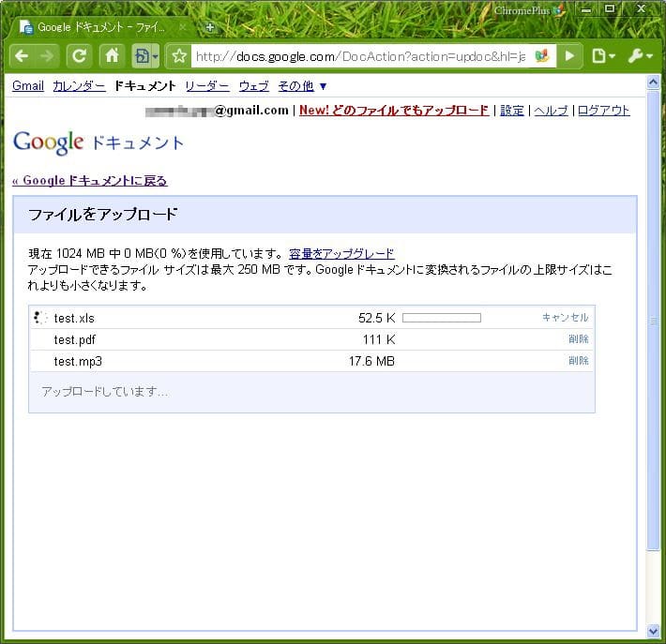Screen dimensions: 666x644
Task: Open the page menu icon
Action: point(603,55)
